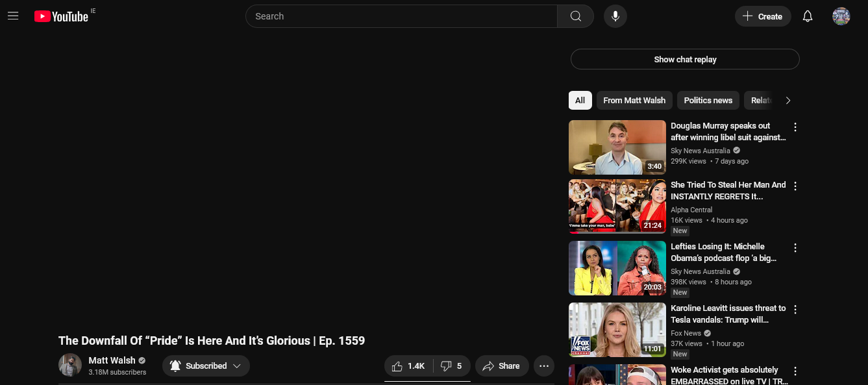
Task: Open Matt Walsh channel avatar
Action: click(x=70, y=365)
